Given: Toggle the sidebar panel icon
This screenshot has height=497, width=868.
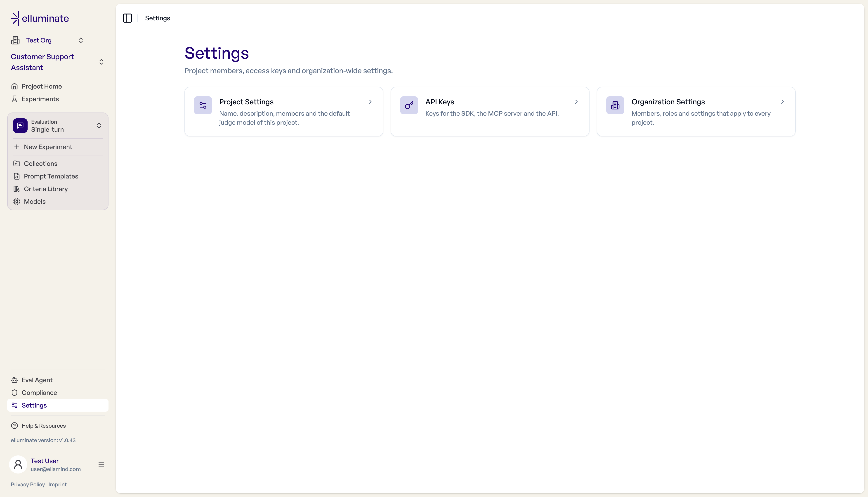Looking at the screenshot, I should pos(127,18).
